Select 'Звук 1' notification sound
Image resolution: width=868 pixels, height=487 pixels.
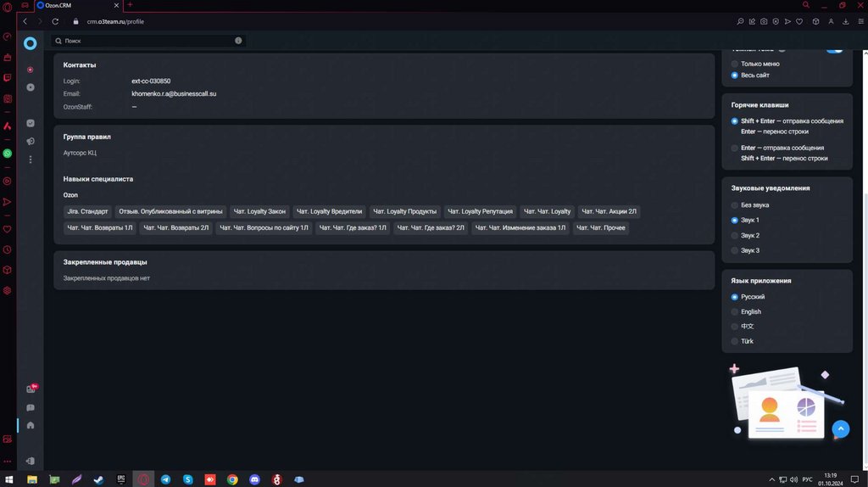[745, 220]
